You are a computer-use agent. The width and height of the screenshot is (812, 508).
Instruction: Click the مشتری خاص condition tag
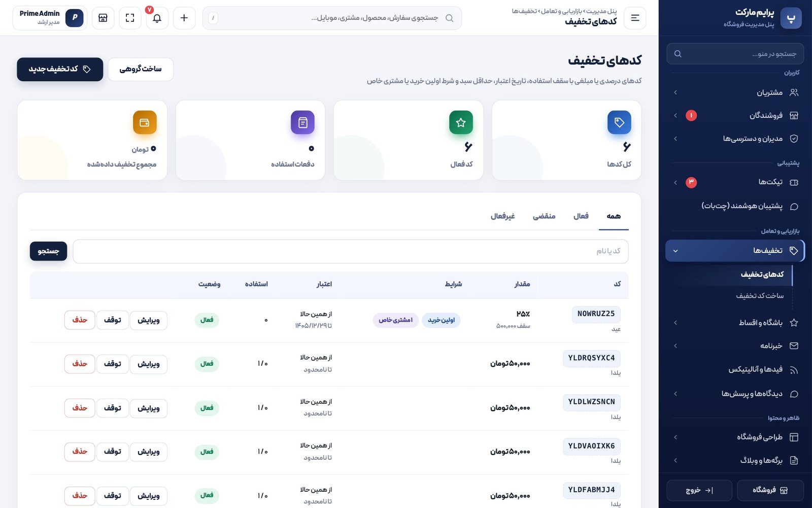(x=395, y=320)
